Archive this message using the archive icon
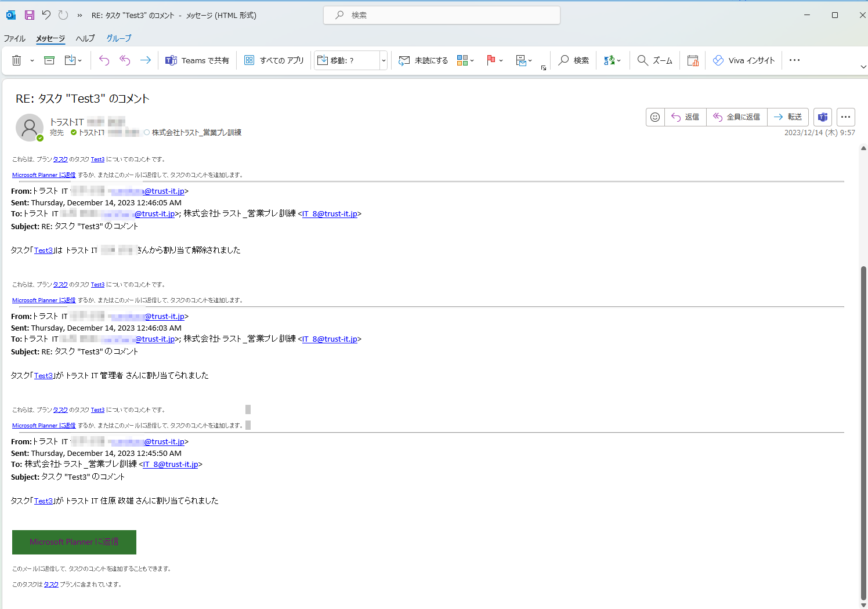Viewport: 868px width, 609px height. click(x=49, y=60)
